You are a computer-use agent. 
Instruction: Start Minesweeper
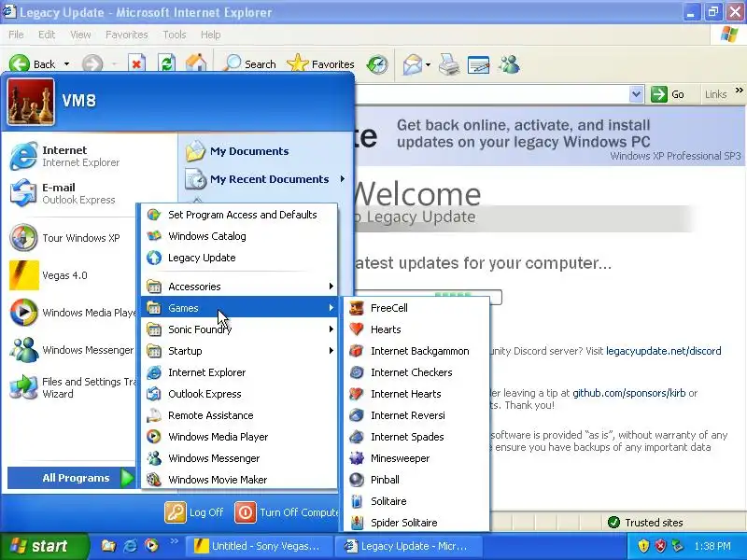pos(416,458)
